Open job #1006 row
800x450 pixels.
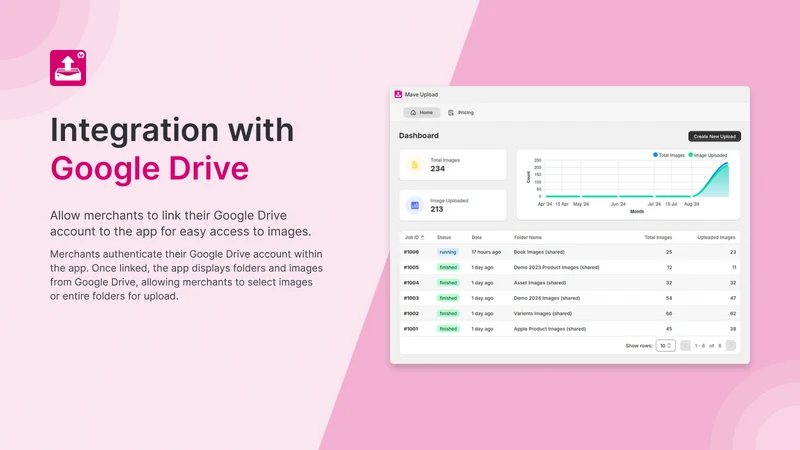tap(570, 252)
